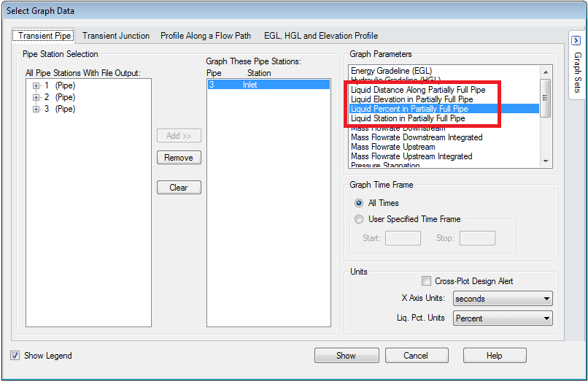Expand pipe 3 tree node
The image size is (588, 382).
tap(36, 109)
